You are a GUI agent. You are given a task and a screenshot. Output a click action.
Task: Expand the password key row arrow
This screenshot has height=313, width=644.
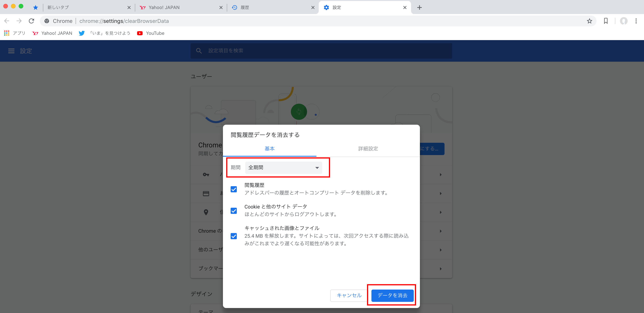pos(440,175)
